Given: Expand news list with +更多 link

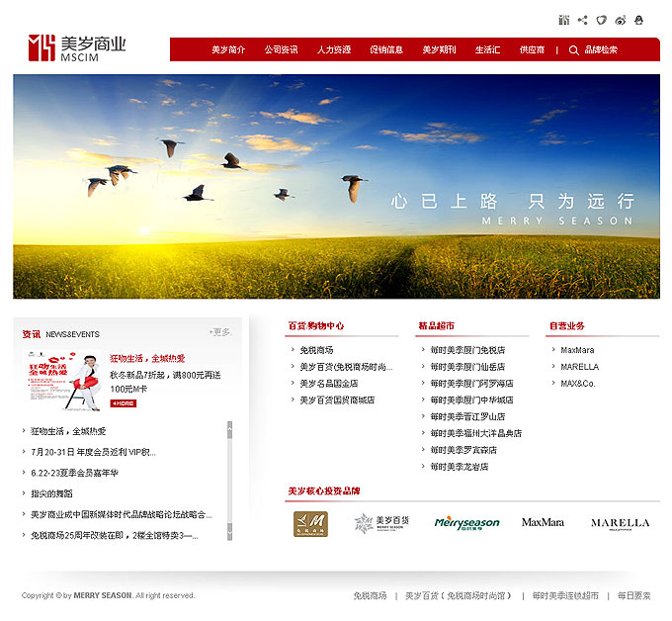Looking at the screenshot, I should 219,332.
